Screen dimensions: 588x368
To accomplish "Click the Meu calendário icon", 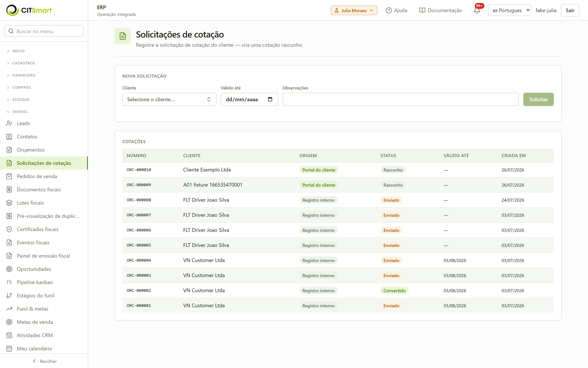I will (9, 348).
